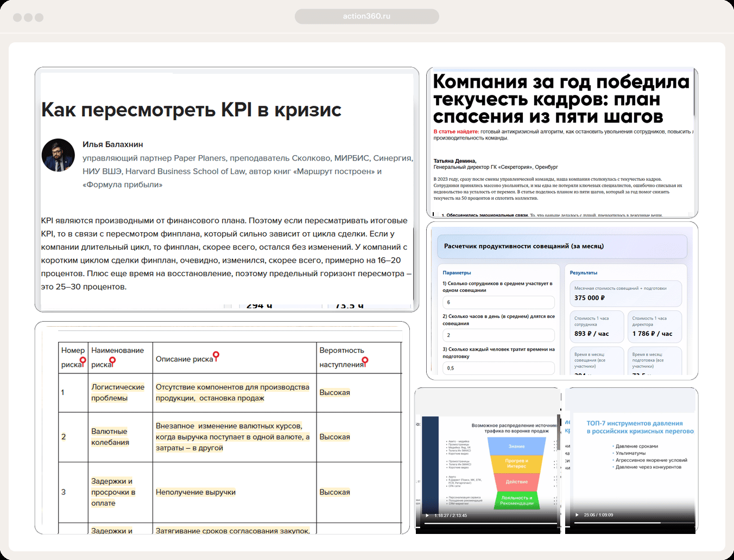Image resolution: width=734 pixels, height=560 pixels.
Task: Click the monthly cost value 375 000 ₽
Action: pyautogui.click(x=590, y=298)
